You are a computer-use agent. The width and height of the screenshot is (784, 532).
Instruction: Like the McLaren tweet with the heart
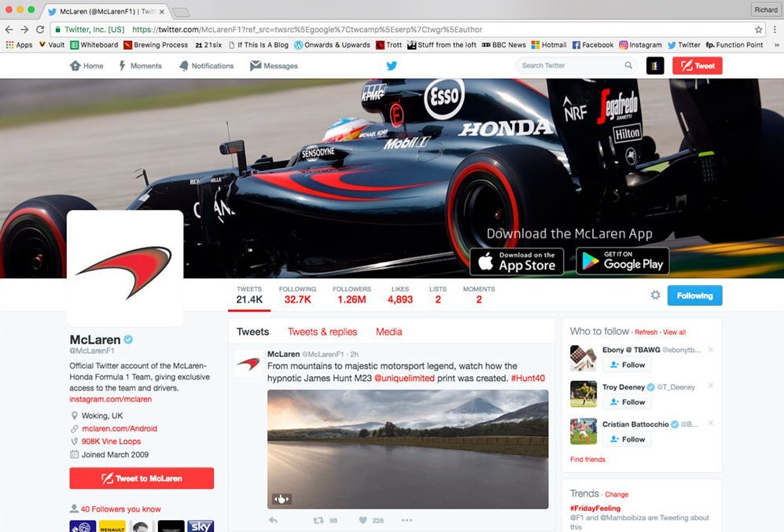coord(363,520)
